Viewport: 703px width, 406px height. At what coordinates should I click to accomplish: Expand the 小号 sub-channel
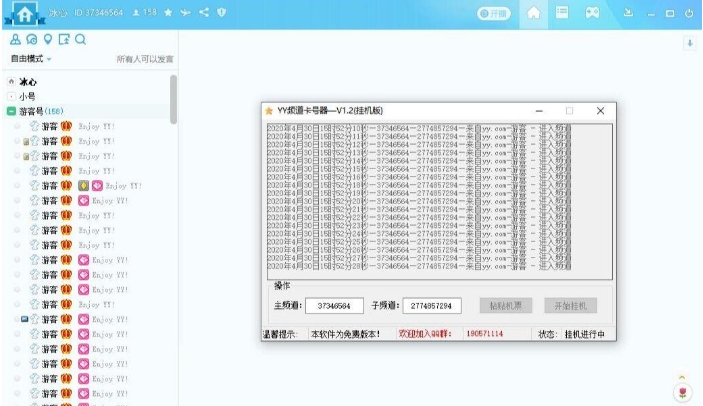11,96
